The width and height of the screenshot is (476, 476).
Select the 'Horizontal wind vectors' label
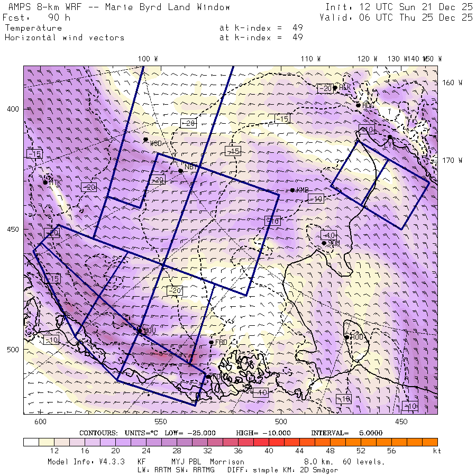point(65,38)
